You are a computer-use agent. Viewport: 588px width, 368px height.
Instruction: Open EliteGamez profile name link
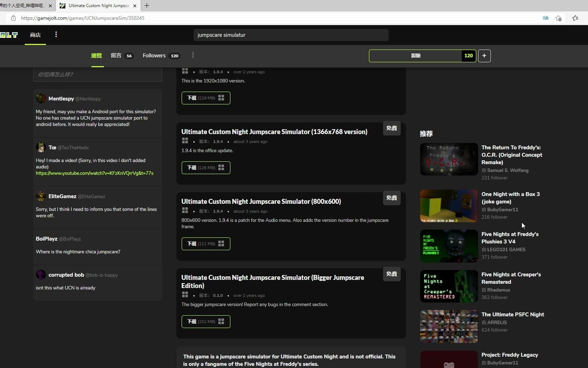pos(62,196)
